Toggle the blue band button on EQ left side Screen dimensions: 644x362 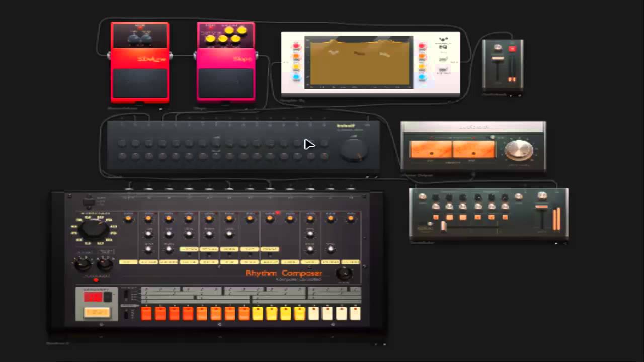(296, 77)
